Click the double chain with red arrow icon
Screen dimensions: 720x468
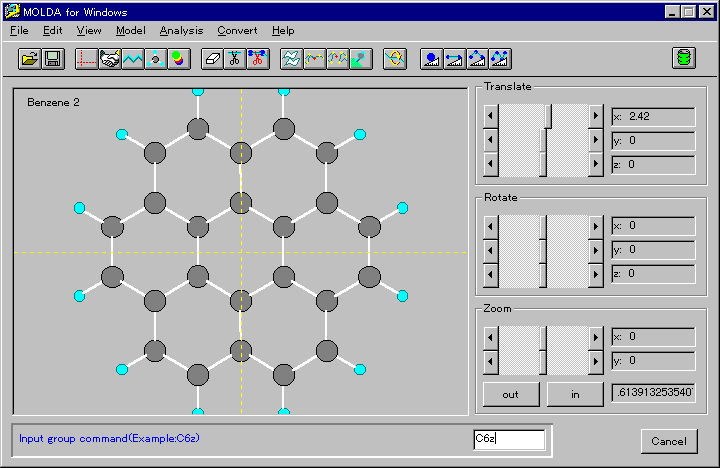pyautogui.click(x=338, y=59)
